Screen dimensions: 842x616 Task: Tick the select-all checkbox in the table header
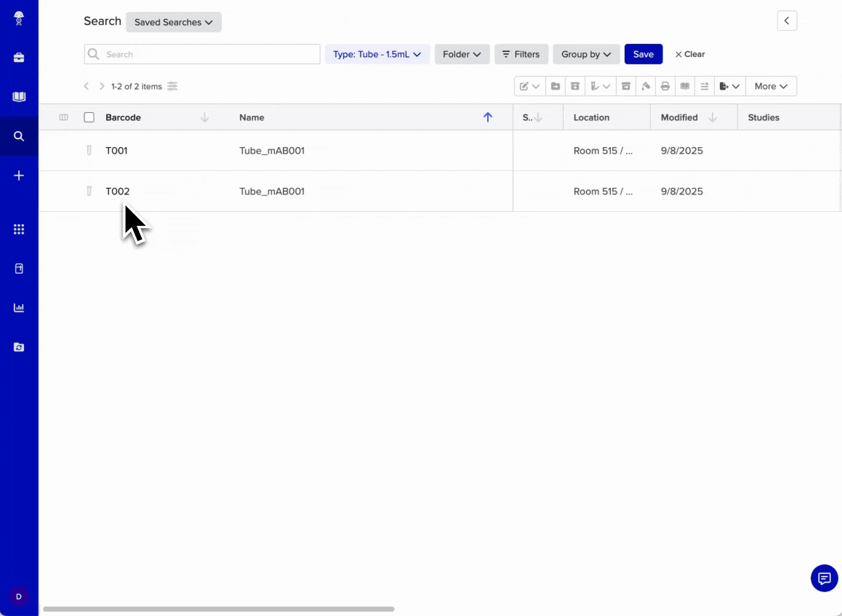pos(89,117)
